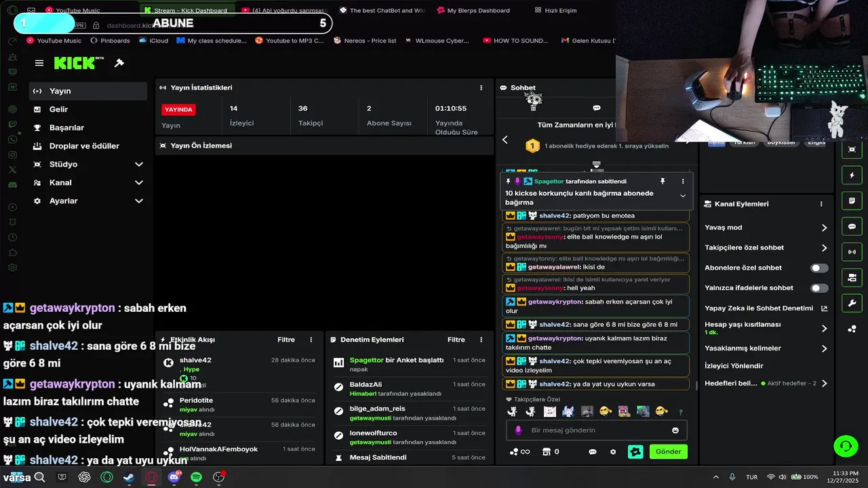Click Discord icon in browser sidebar
The height and width of the screenshot is (488, 868).
pyautogui.click(x=13, y=184)
